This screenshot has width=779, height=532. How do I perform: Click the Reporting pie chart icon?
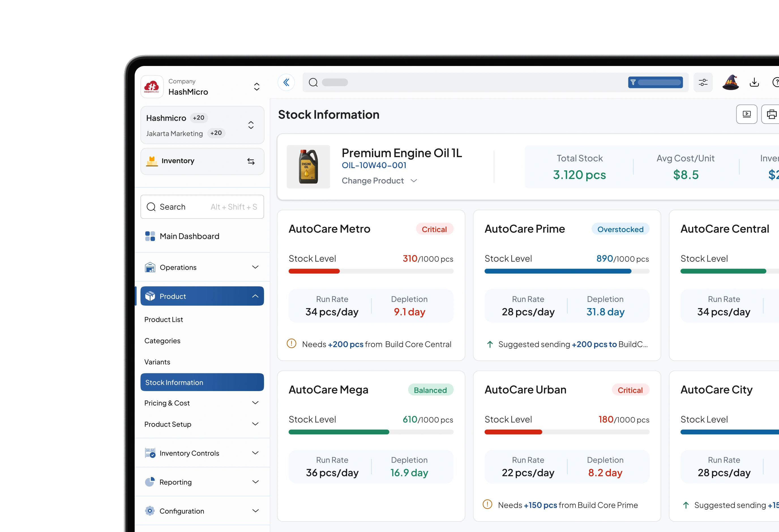(150, 482)
